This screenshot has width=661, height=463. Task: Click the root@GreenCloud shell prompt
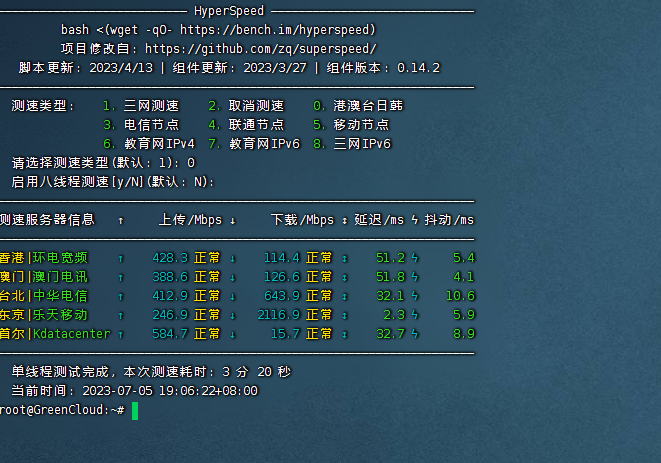point(62,410)
